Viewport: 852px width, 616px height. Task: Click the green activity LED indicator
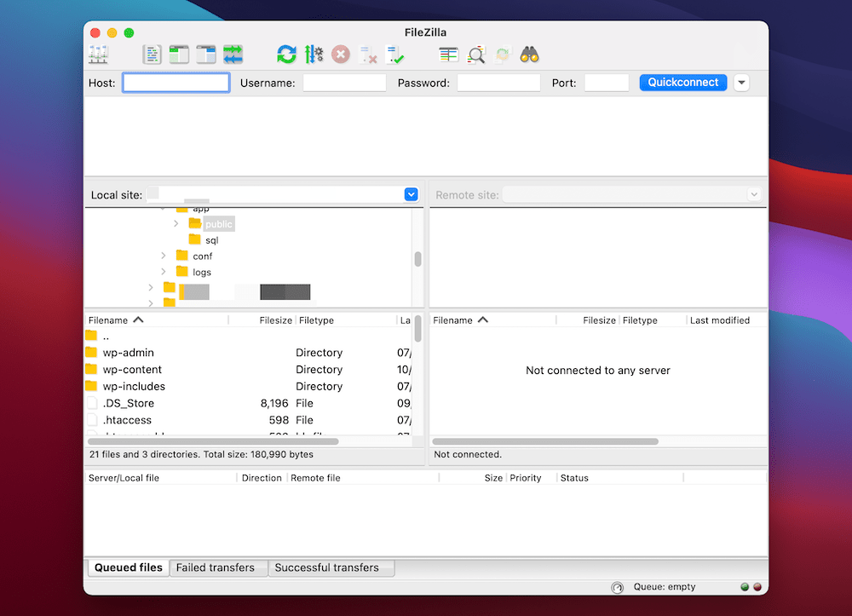pos(745,587)
